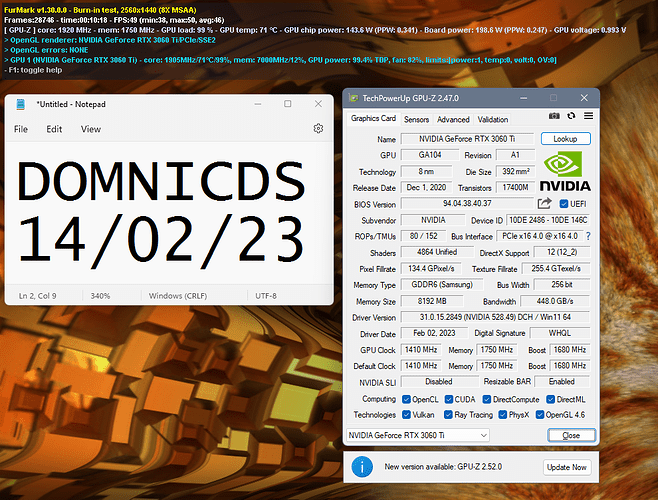Image resolution: width=658 pixels, height=500 pixels.
Task: Click the GPU-Z title bar app icon
Action: pyautogui.click(x=353, y=98)
